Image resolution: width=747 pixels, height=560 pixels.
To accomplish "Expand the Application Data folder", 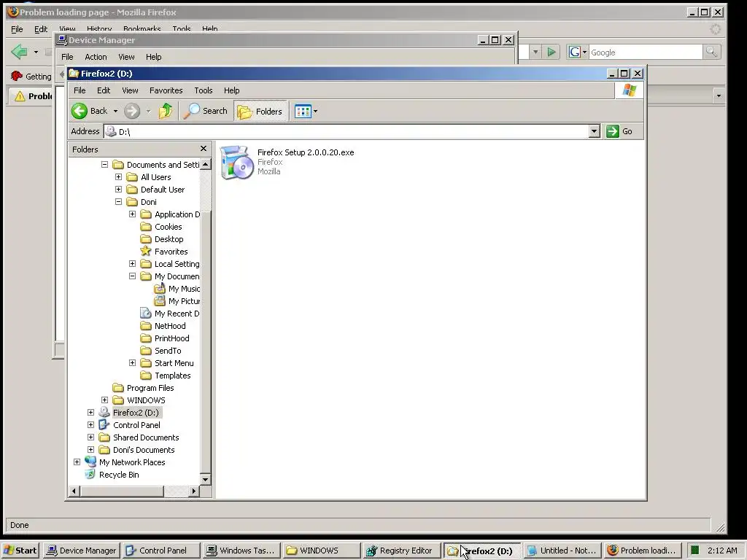I will coord(133,214).
